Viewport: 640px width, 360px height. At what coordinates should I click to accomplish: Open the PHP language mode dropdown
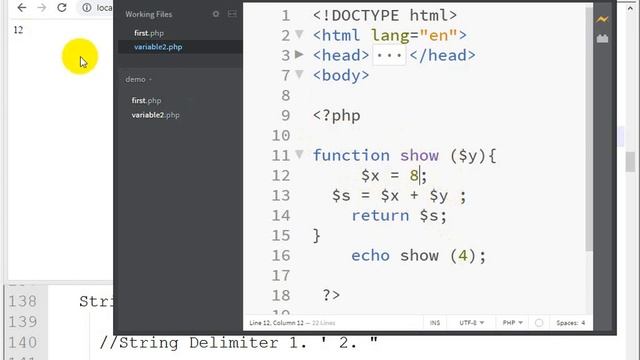[512, 323]
